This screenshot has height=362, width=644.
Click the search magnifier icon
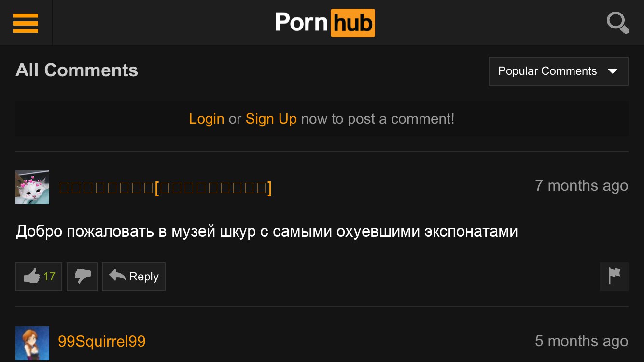[617, 23]
